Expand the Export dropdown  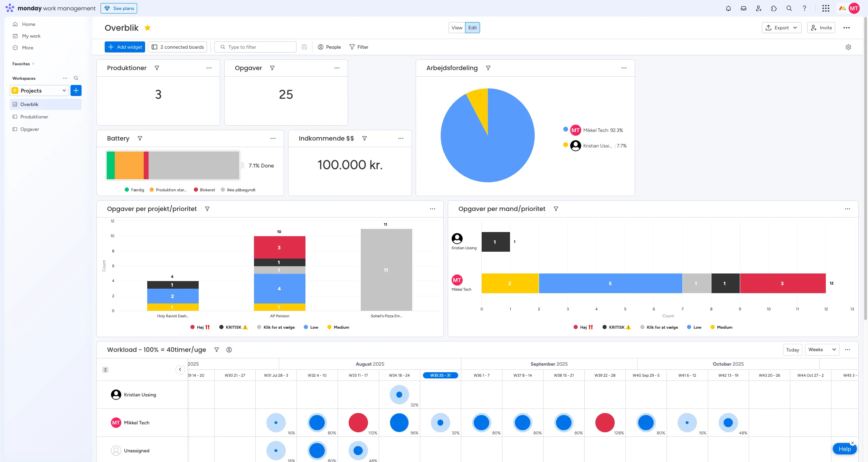point(781,28)
